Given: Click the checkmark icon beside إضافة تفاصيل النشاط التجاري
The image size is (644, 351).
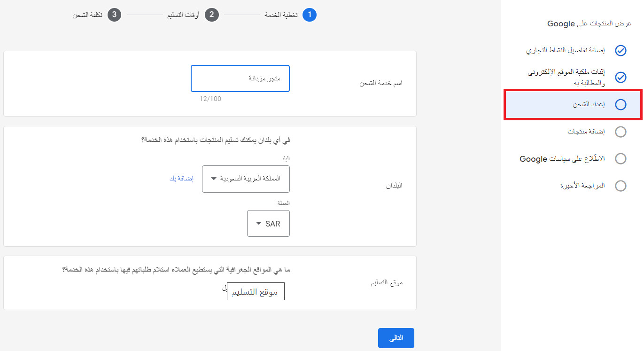Looking at the screenshot, I should pos(621,50).
